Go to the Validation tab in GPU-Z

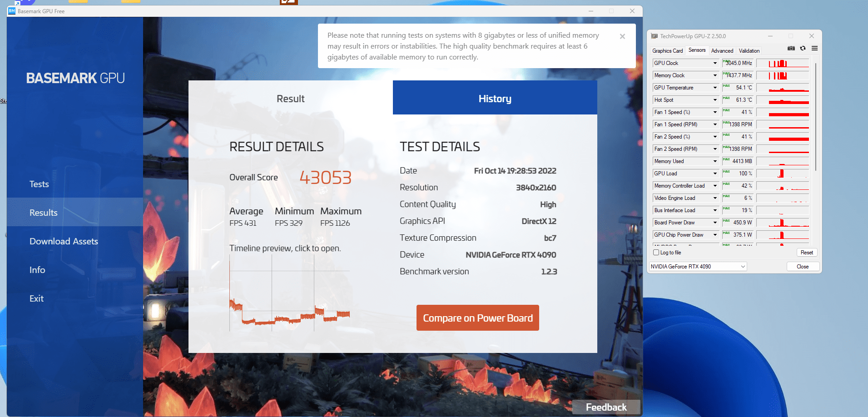[749, 51]
